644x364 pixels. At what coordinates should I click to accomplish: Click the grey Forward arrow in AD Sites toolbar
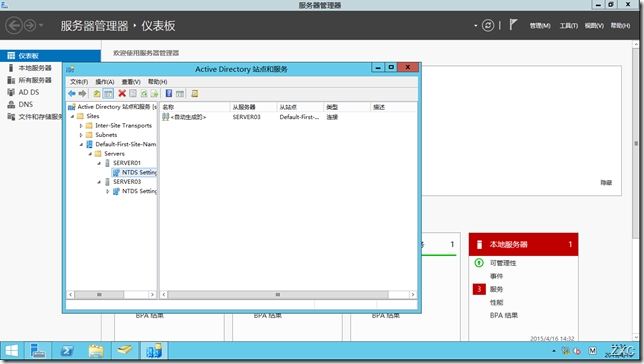coord(82,94)
